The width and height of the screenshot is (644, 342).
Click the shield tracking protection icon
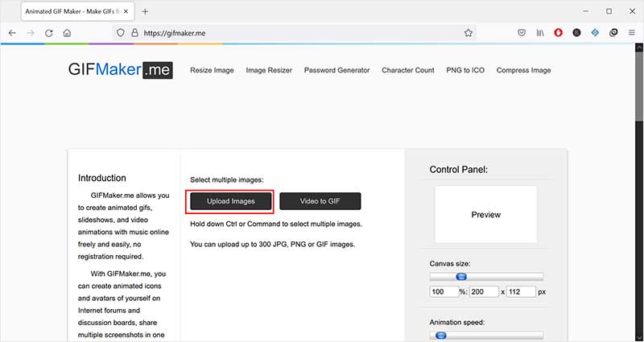[x=120, y=33]
